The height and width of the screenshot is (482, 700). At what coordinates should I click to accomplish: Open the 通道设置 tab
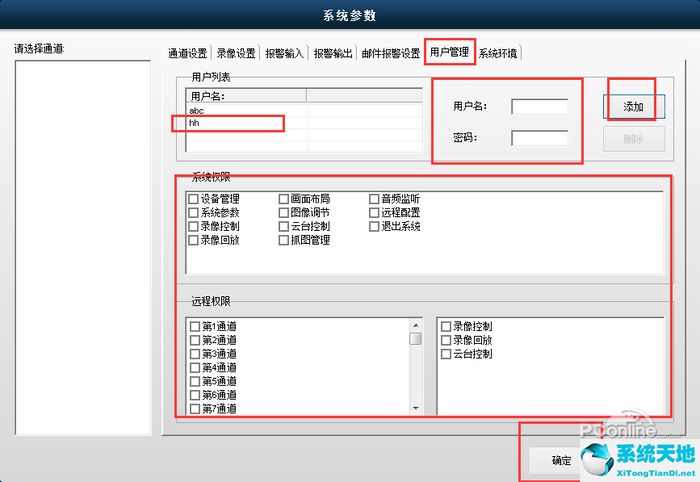(188, 54)
